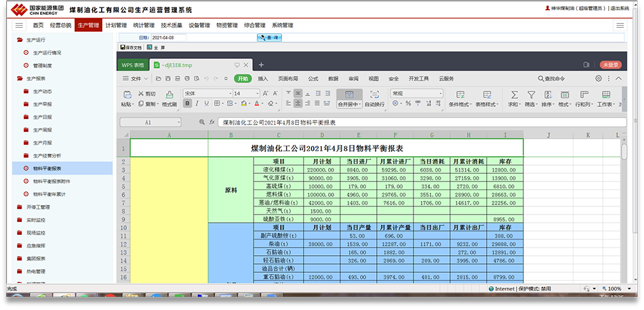Screen dimensions: 644x310
Task: Switch to the 插入 ribbon tab
Action: pyautogui.click(x=263, y=79)
